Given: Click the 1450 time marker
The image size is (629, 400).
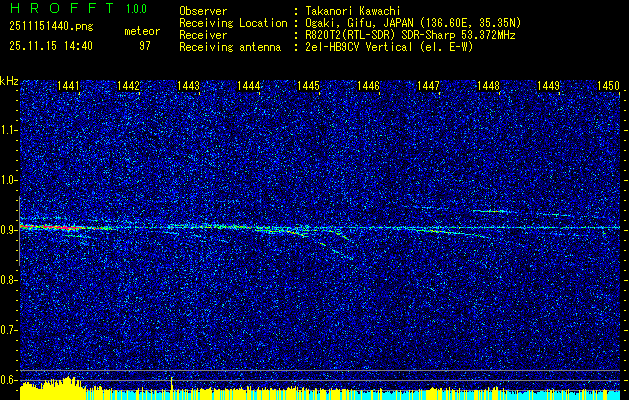Looking at the screenshot, I should (609, 85).
